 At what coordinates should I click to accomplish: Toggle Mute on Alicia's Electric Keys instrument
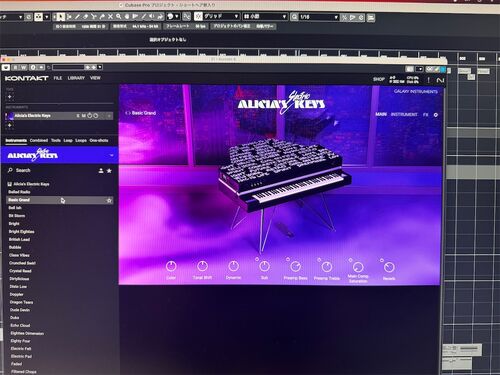84,116
